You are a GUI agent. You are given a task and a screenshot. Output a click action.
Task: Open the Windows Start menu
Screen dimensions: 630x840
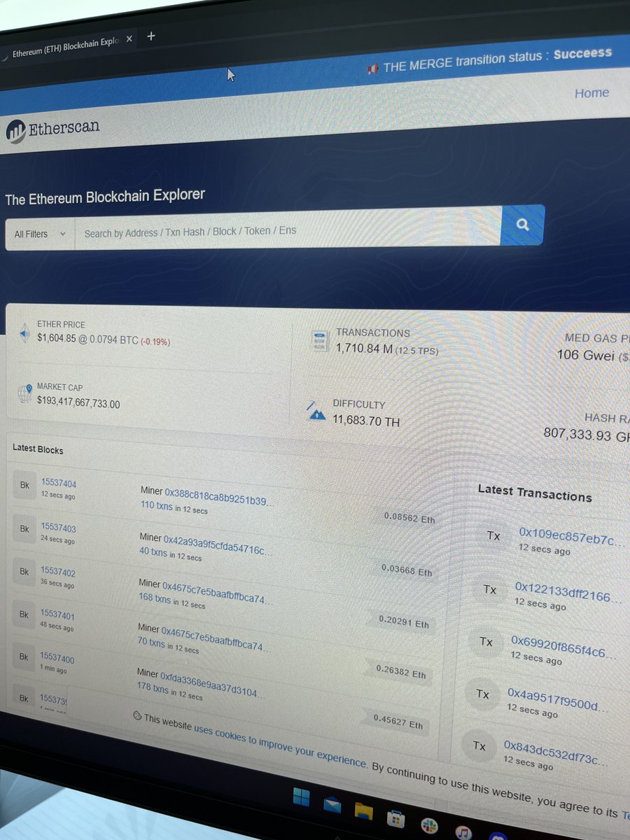[301, 797]
